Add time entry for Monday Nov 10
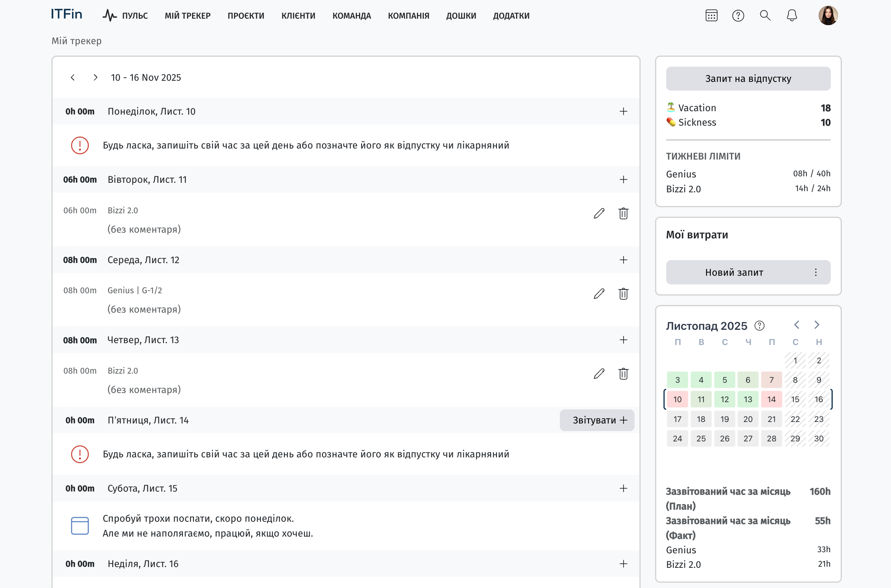The width and height of the screenshot is (891, 588). click(x=623, y=111)
